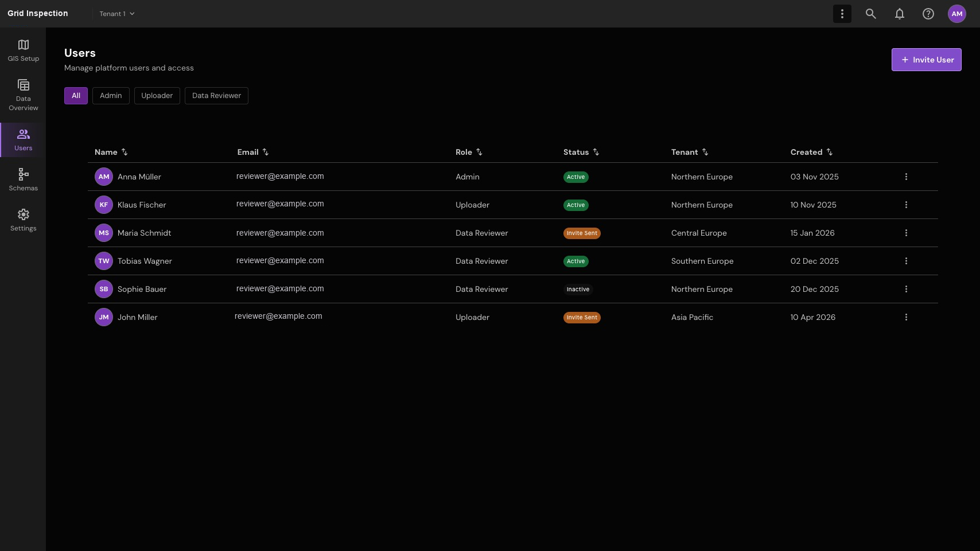Open row actions for Sophie Bauer

(x=907, y=289)
